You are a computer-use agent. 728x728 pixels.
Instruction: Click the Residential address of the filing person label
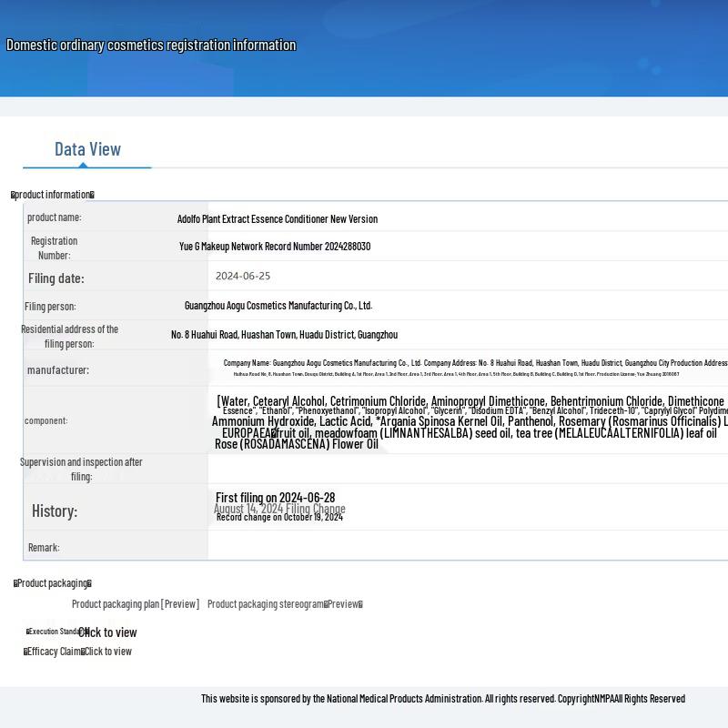pyautogui.click(x=70, y=337)
